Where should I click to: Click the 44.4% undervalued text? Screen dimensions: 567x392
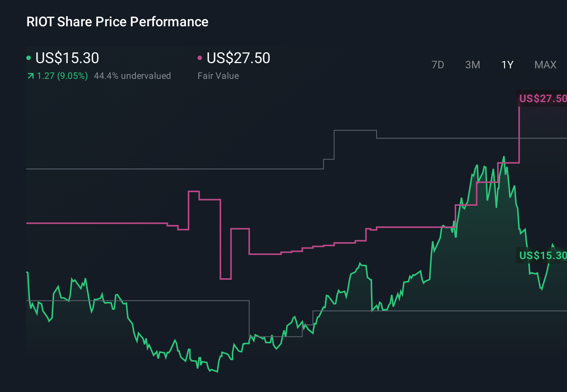click(x=133, y=75)
